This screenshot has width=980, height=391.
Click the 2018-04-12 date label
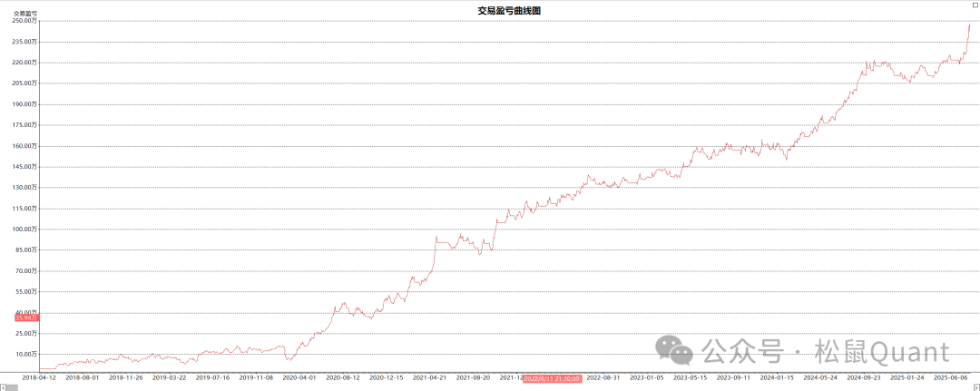coord(39,376)
